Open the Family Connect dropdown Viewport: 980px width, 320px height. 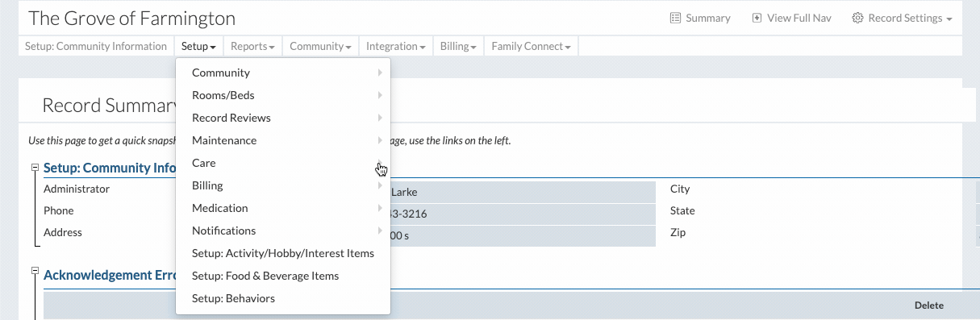coord(531,47)
